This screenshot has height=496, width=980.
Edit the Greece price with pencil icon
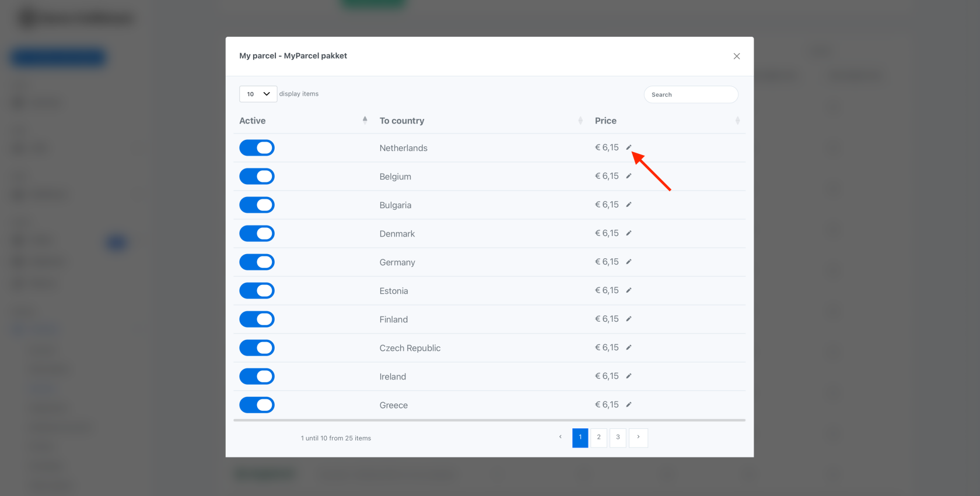click(x=629, y=404)
